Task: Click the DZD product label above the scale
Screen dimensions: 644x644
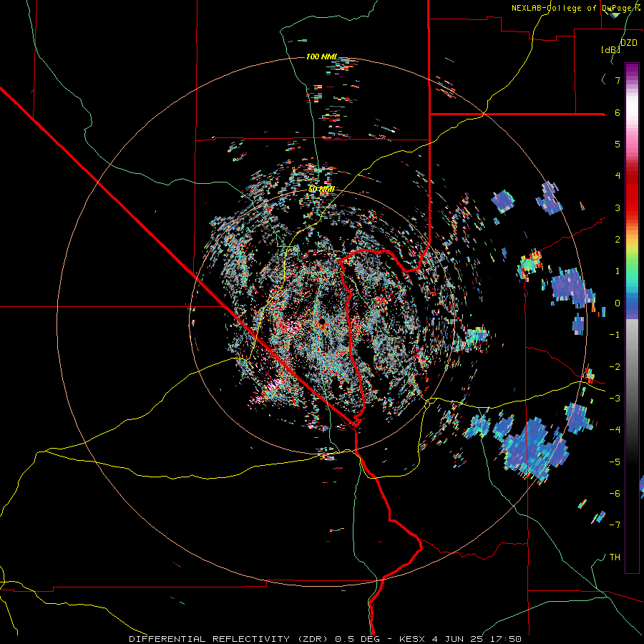Action: pyautogui.click(x=628, y=43)
